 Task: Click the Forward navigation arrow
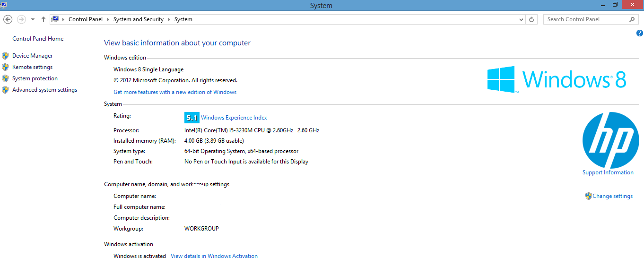coord(21,19)
